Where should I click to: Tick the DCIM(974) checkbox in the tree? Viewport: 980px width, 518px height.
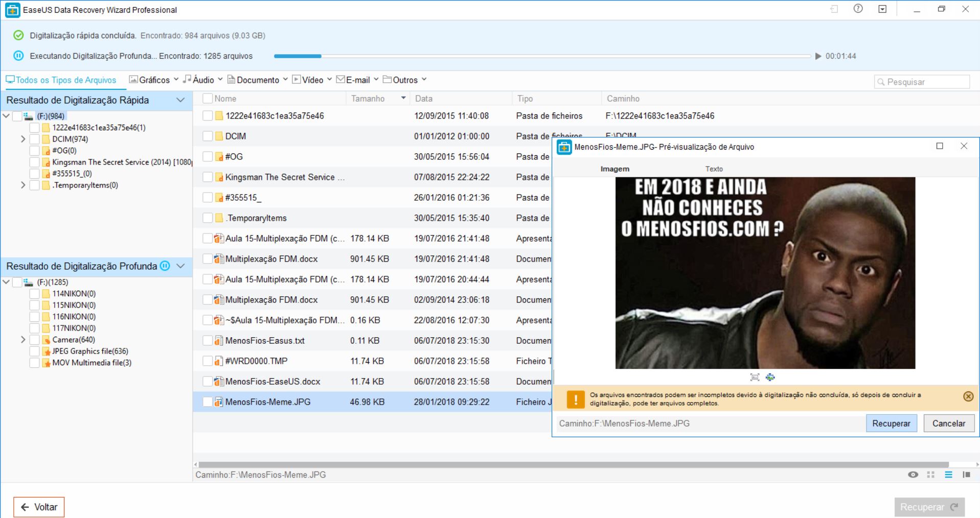tap(34, 139)
